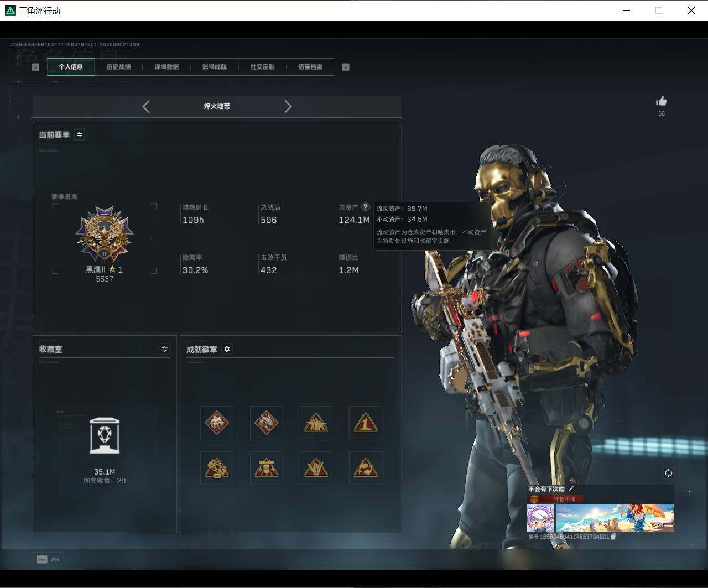The width and height of the screenshot is (708, 588).
Task: Copy the player ID number
Action: click(613, 536)
